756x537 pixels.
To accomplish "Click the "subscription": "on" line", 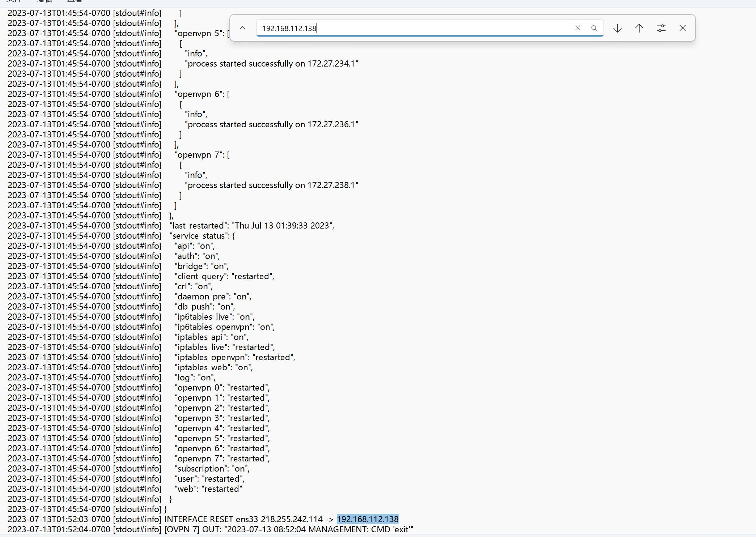I will [212, 469].
